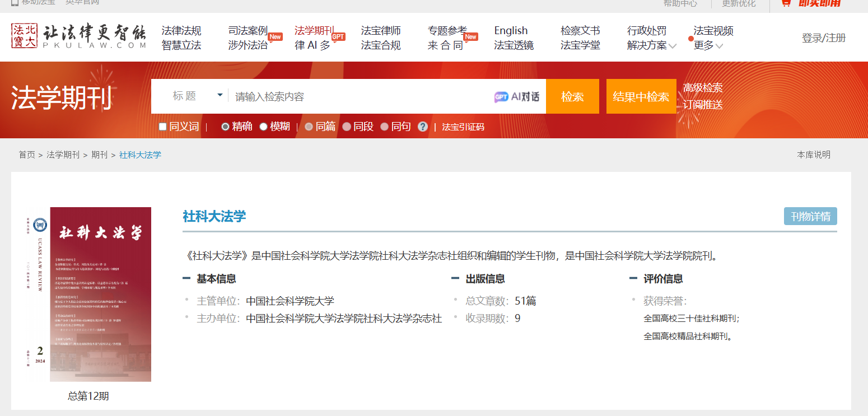Enable the 同义词 checkbox

point(163,127)
